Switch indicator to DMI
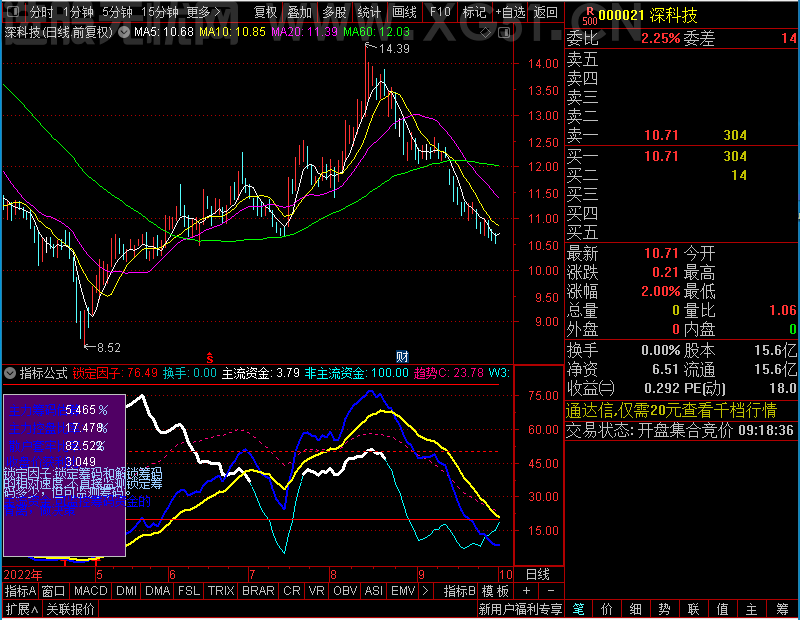 pos(126,591)
